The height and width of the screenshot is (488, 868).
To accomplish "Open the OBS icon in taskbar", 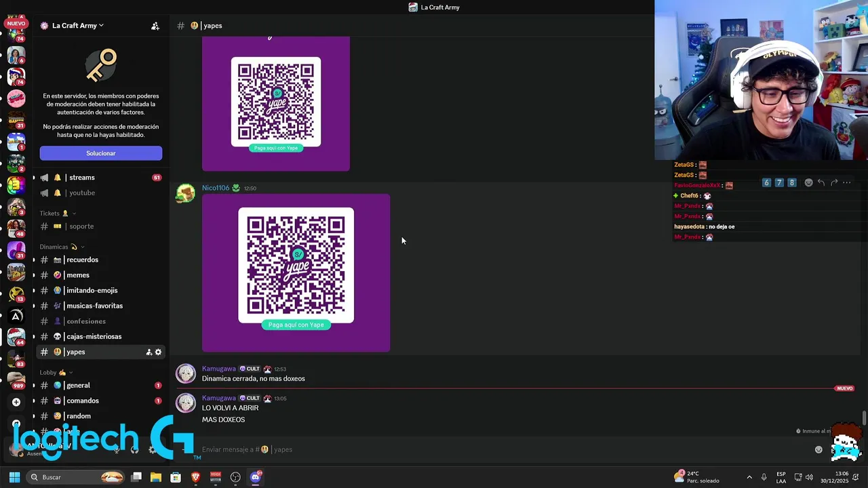I will tap(235, 477).
